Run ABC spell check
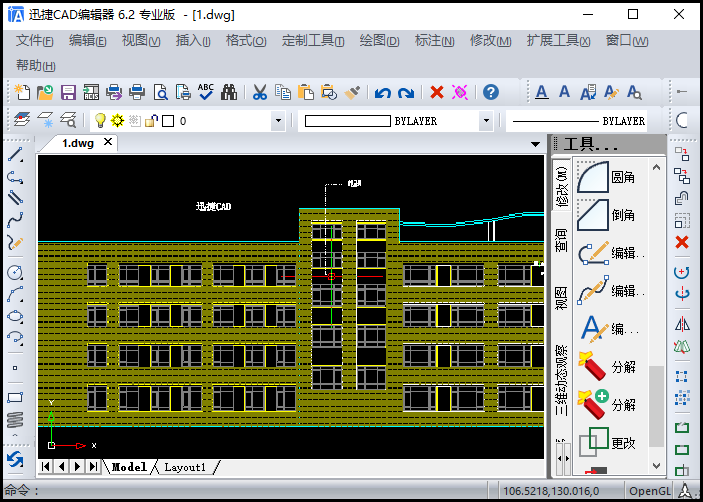 tap(206, 92)
